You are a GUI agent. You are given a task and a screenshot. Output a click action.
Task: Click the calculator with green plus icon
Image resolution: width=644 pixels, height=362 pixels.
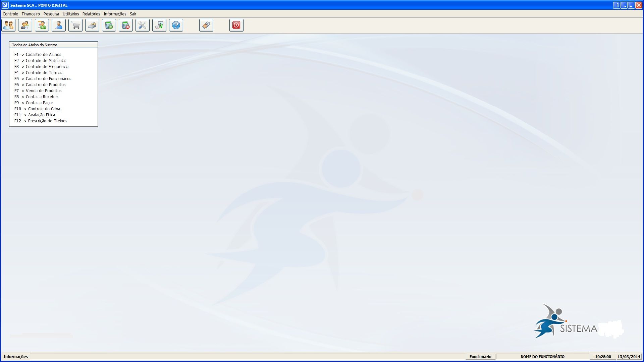109,25
